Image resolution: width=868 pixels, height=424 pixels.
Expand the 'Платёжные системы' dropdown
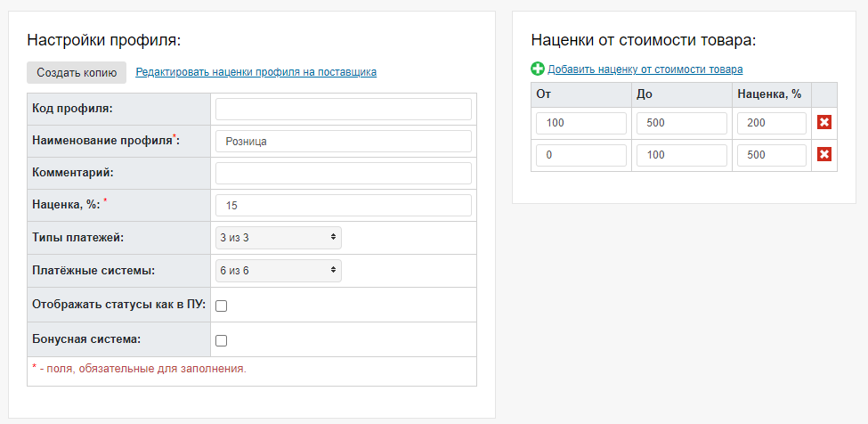tap(278, 270)
